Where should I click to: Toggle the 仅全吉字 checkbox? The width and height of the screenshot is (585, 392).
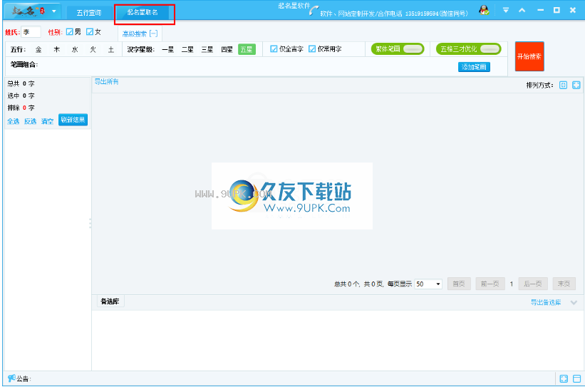[274, 49]
